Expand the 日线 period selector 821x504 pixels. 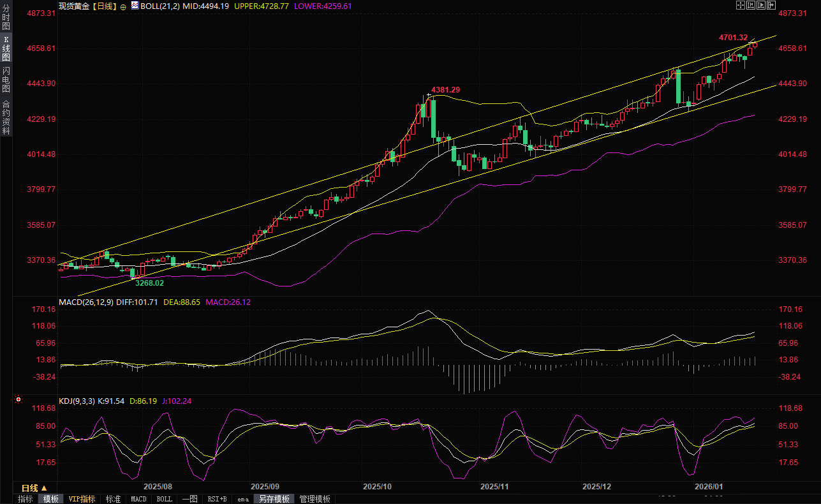(34, 488)
